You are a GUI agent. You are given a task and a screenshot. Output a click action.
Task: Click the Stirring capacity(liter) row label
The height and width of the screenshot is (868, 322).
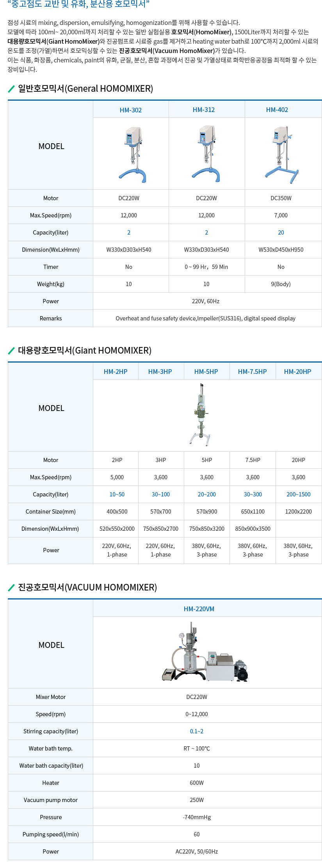click(x=51, y=731)
